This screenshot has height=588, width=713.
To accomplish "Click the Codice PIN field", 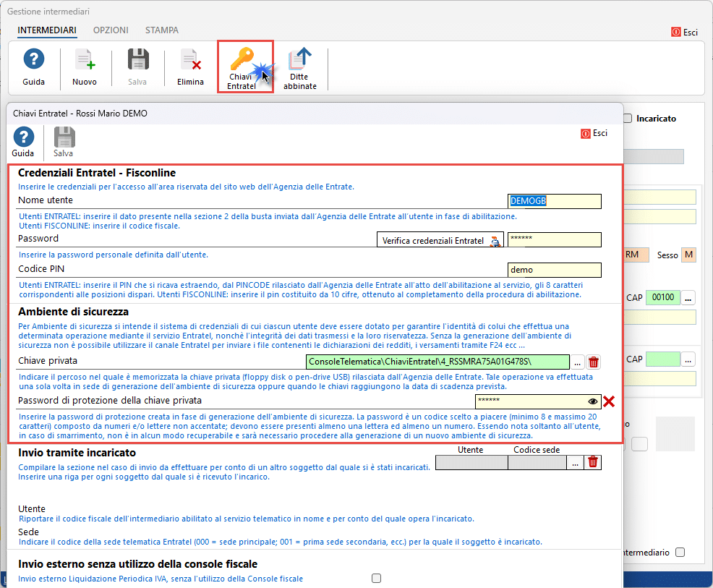I will click(x=555, y=270).
